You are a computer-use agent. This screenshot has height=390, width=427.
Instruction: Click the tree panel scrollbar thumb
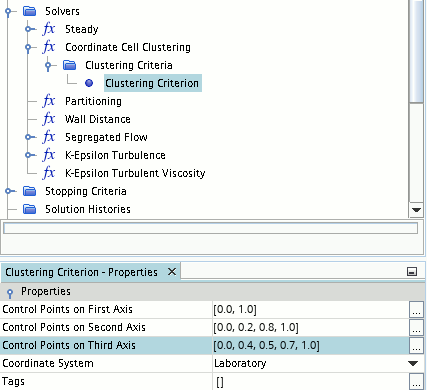point(417,52)
